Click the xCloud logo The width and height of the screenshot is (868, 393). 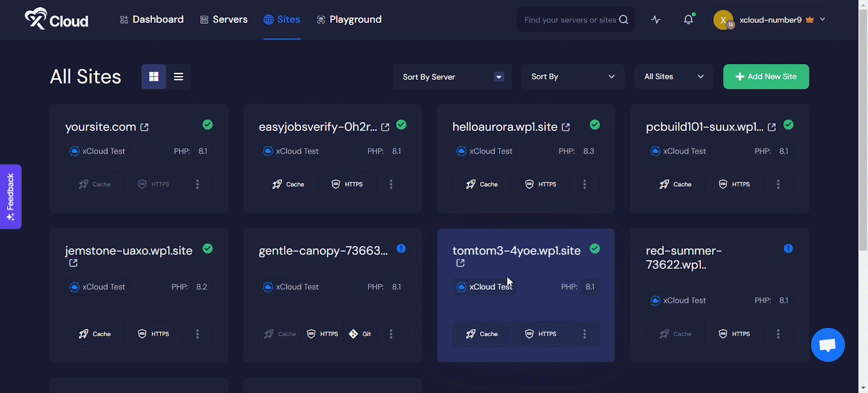point(56,20)
